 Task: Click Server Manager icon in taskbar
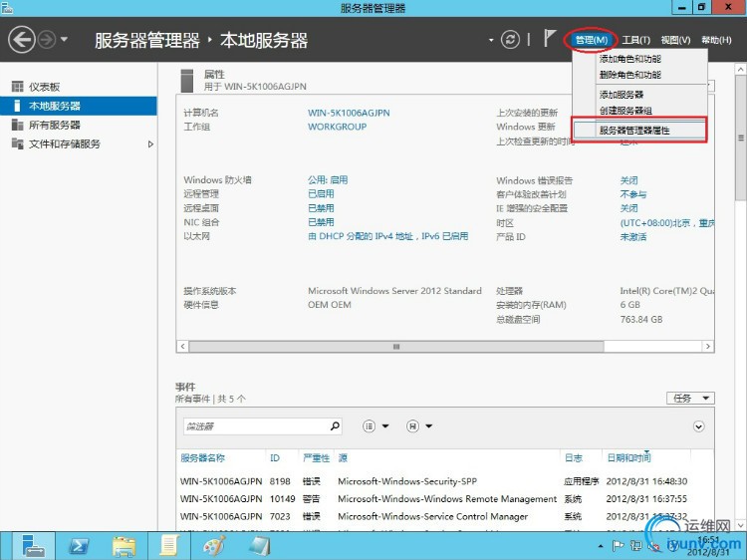33,546
